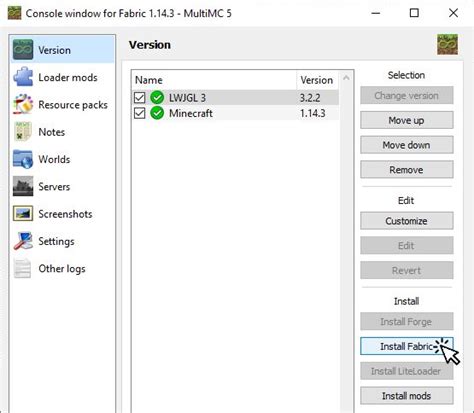Click the Notes sheet icon

(23, 132)
